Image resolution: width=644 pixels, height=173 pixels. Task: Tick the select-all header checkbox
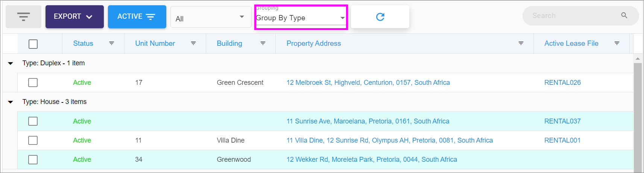33,44
